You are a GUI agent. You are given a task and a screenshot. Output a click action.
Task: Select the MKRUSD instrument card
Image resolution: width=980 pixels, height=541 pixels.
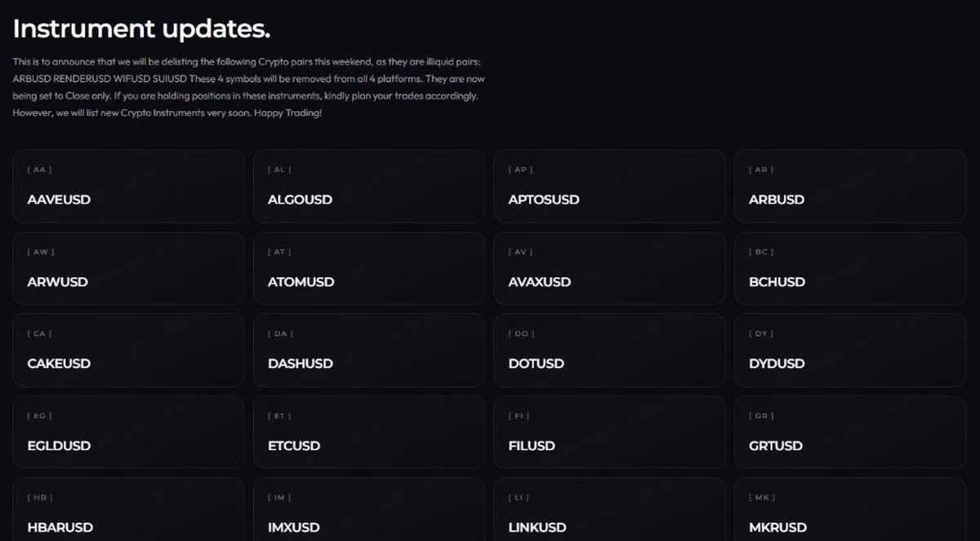(850, 510)
